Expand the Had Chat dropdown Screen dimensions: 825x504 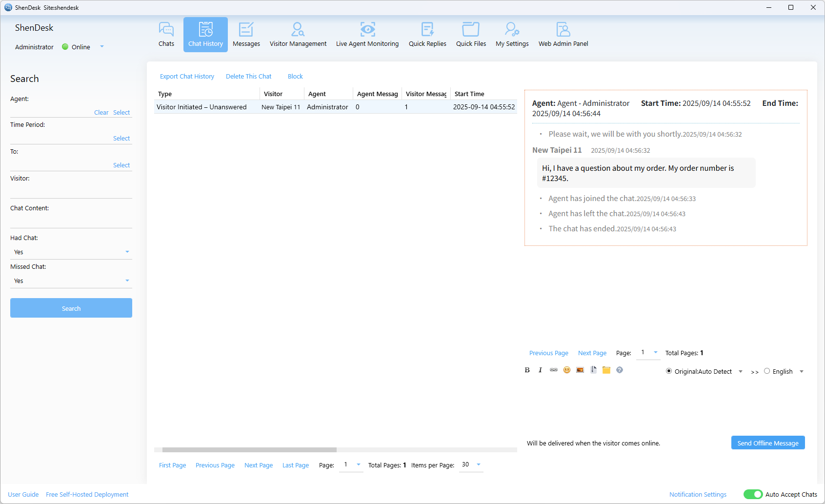[x=71, y=252]
